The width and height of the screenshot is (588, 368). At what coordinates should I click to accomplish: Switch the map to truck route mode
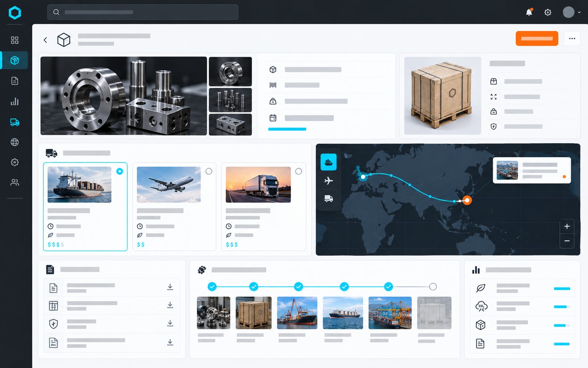pos(328,198)
